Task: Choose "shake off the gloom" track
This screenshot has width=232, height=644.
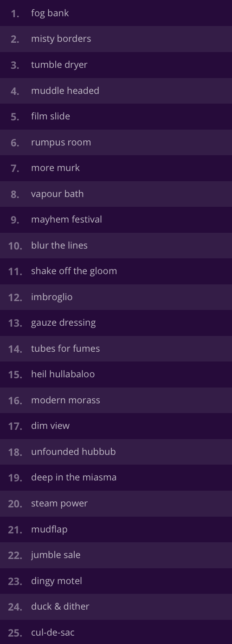Action: coord(116,271)
